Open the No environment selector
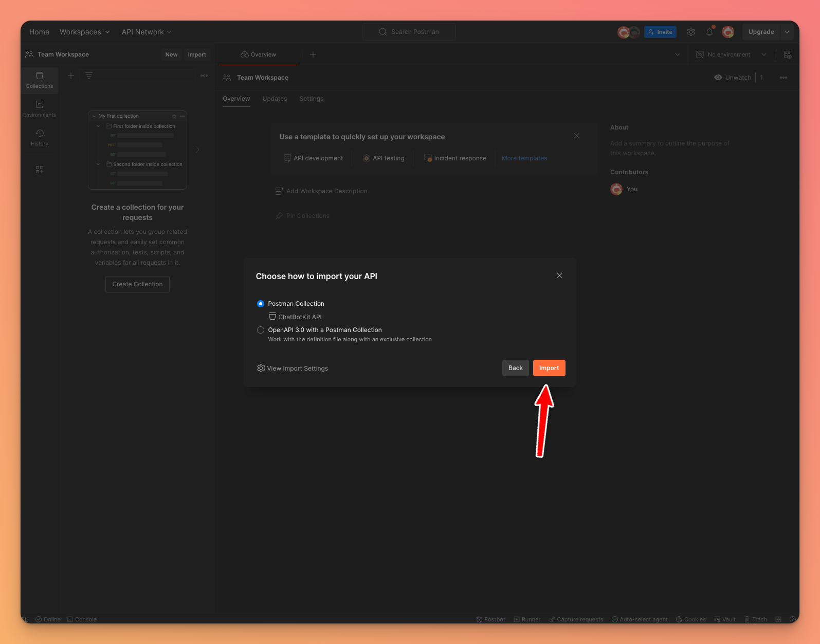 731,54
